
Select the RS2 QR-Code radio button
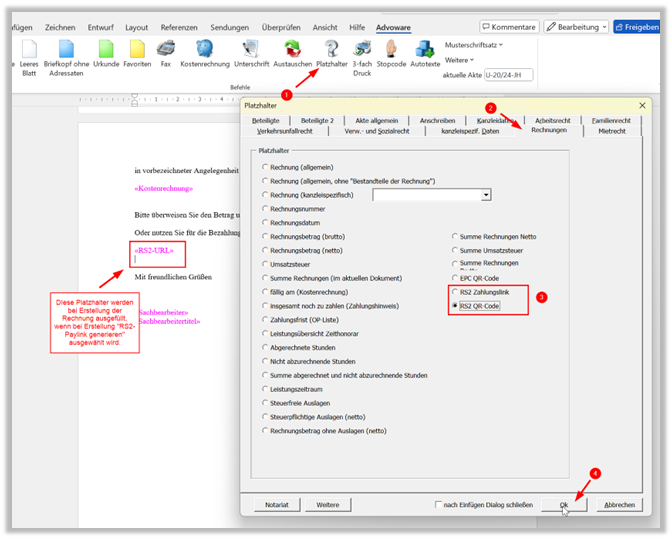[455, 306]
